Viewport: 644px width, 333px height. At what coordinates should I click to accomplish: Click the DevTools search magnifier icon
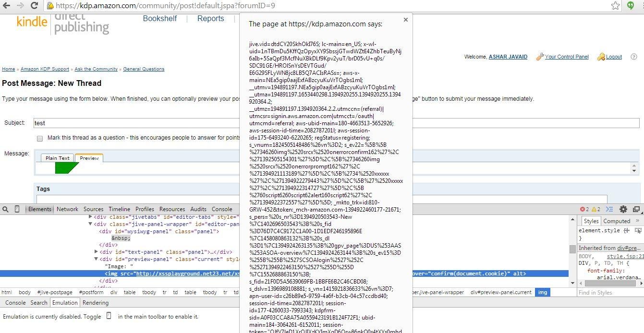pos(5,209)
